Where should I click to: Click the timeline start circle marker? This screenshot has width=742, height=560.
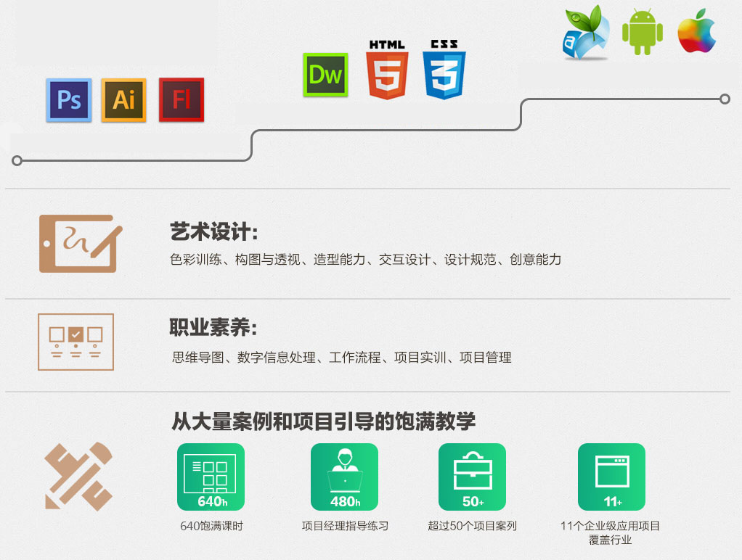(17, 160)
